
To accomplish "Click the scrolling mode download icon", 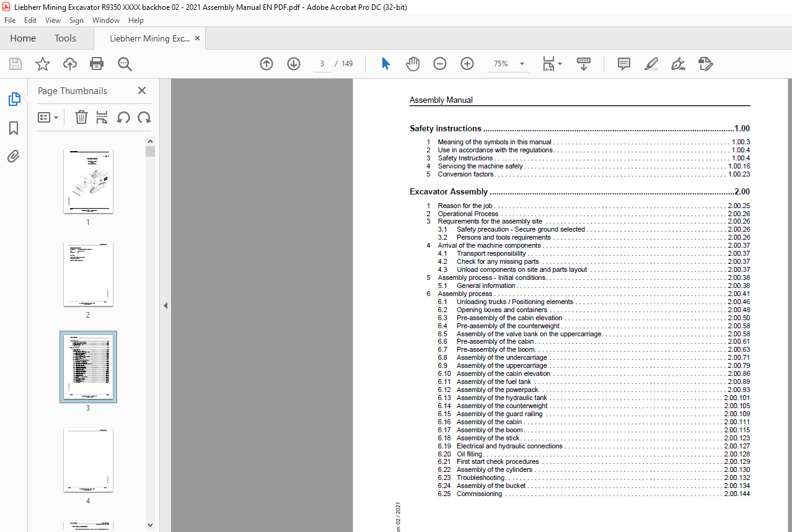I will pos(584,64).
